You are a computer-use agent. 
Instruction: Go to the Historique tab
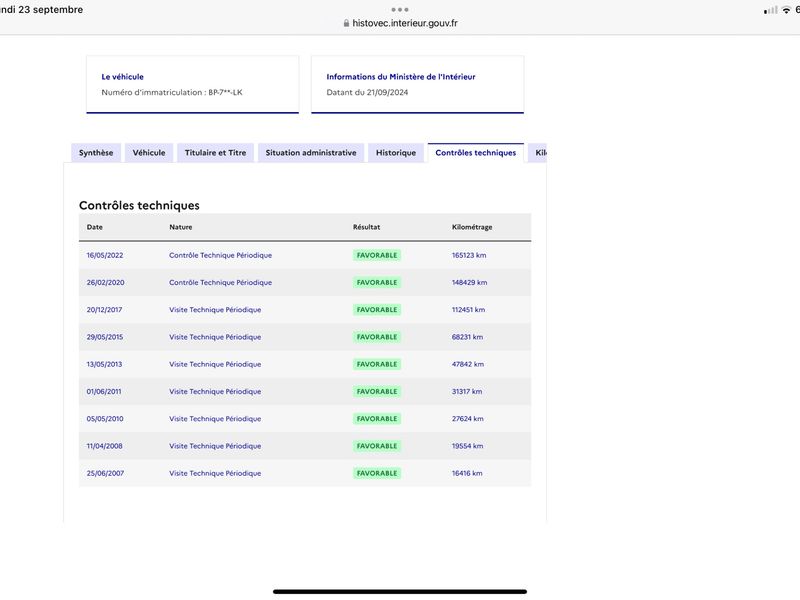point(396,153)
